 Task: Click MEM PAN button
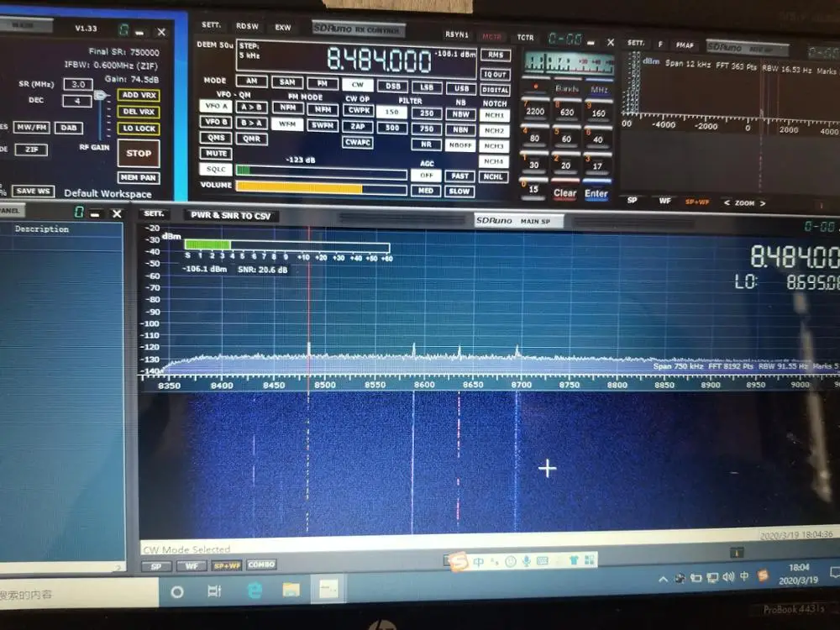click(139, 177)
